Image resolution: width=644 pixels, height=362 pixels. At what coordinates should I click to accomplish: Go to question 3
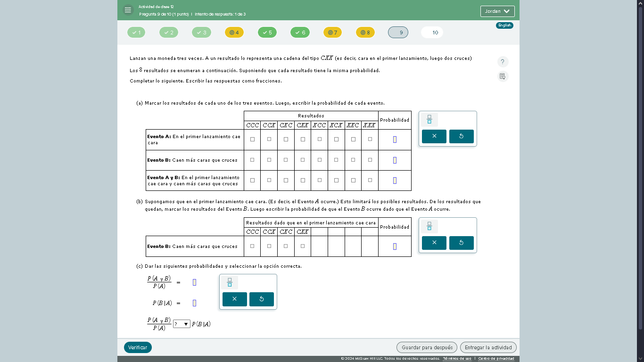click(x=201, y=33)
